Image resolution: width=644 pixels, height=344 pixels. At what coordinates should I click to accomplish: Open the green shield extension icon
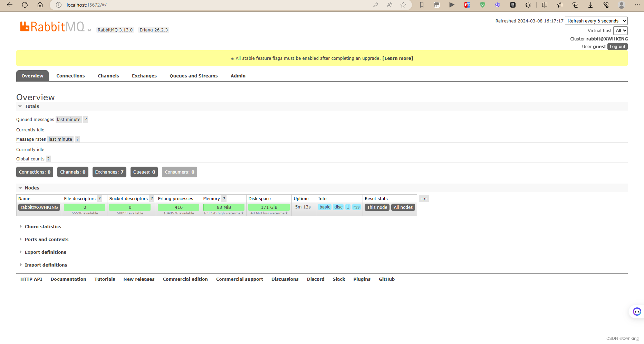click(482, 5)
